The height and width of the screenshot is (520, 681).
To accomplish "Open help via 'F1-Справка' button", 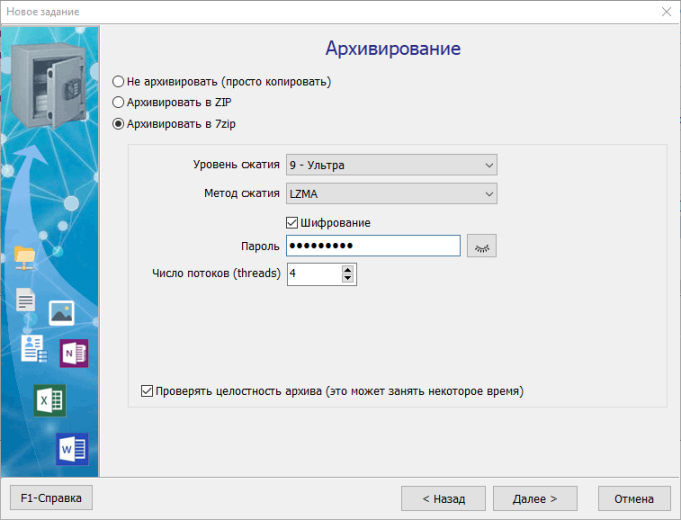I will 51,497.
